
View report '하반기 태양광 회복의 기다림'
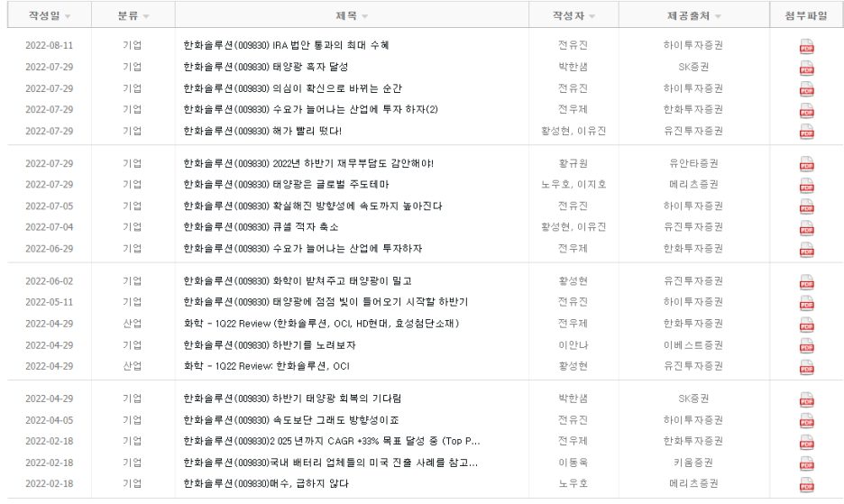pyautogui.click(x=292, y=399)
